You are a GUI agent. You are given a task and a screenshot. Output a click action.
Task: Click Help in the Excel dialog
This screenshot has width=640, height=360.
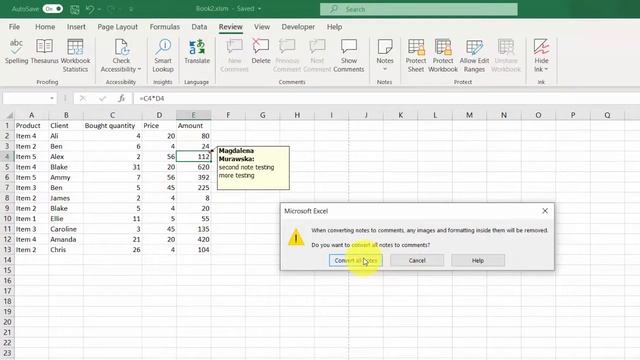pyautogui.click(x=478, y=260)
